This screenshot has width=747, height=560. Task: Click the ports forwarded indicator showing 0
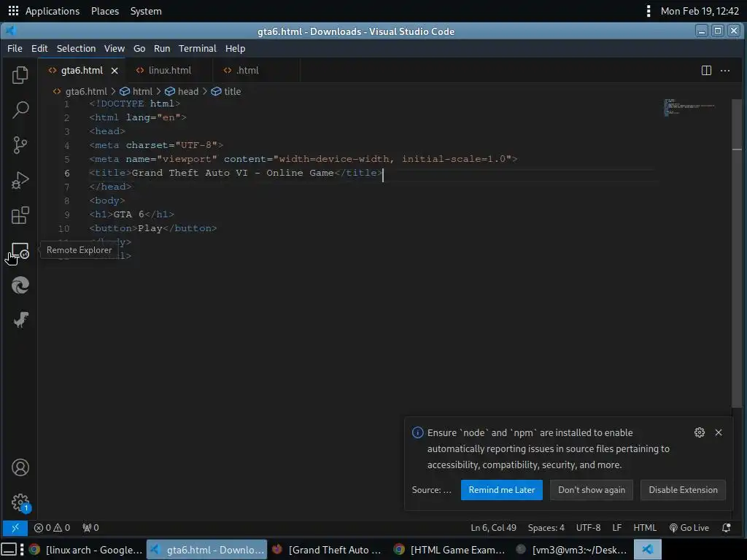[90, 528]
